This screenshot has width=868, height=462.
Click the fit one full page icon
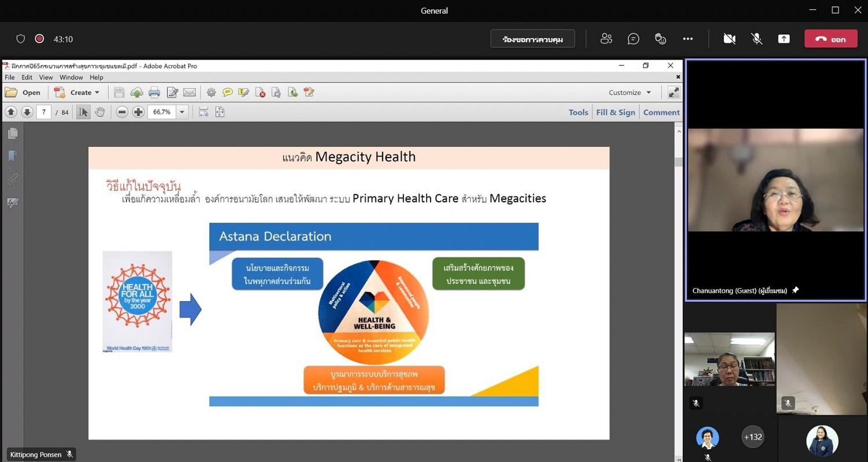point(220,112)
